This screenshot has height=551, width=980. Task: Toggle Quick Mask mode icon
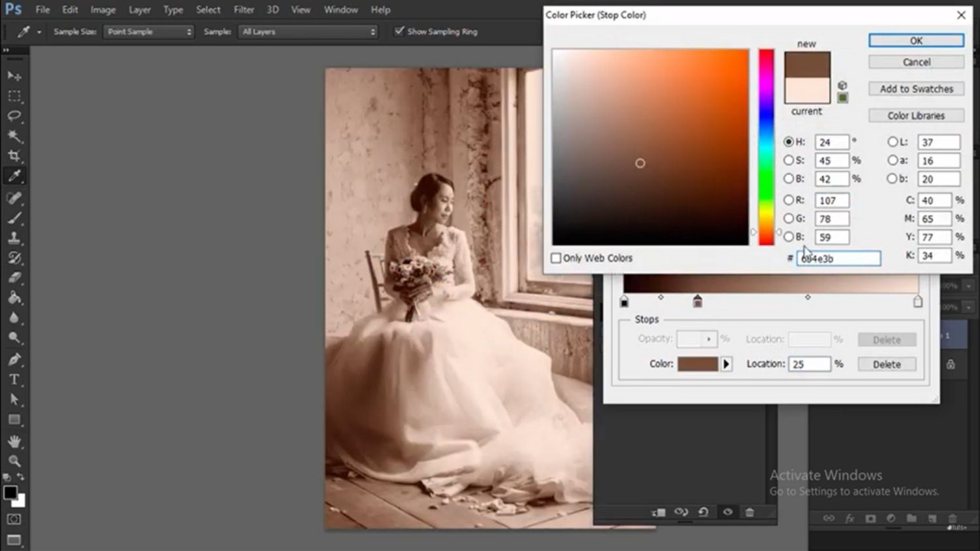(x=14, y=519)
